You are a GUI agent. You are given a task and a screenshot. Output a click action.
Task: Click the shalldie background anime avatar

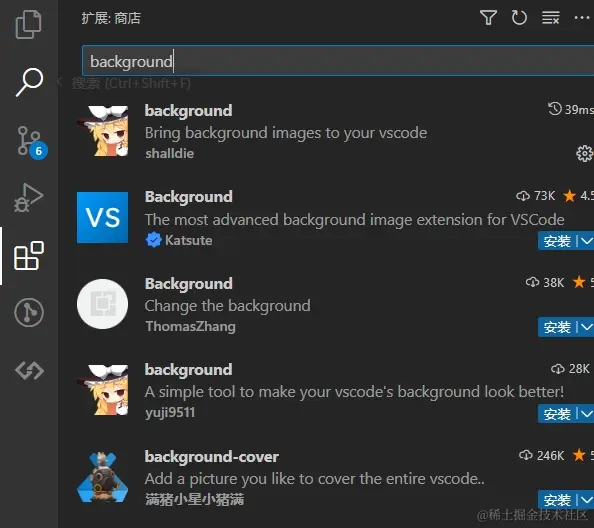pyautogui.click(x=103, y=131)
